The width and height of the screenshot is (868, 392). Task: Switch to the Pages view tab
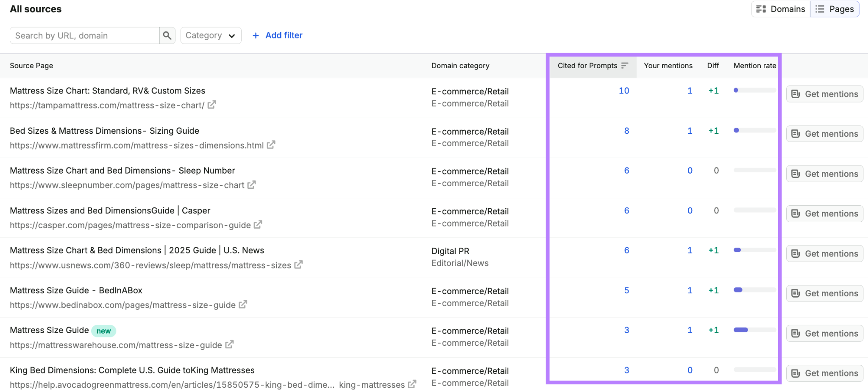point(835,9)
